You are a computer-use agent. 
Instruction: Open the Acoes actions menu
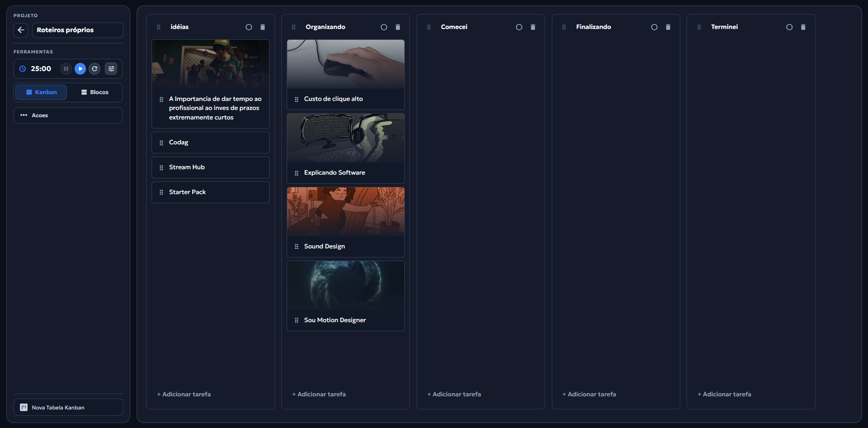(x=68, y=115)
